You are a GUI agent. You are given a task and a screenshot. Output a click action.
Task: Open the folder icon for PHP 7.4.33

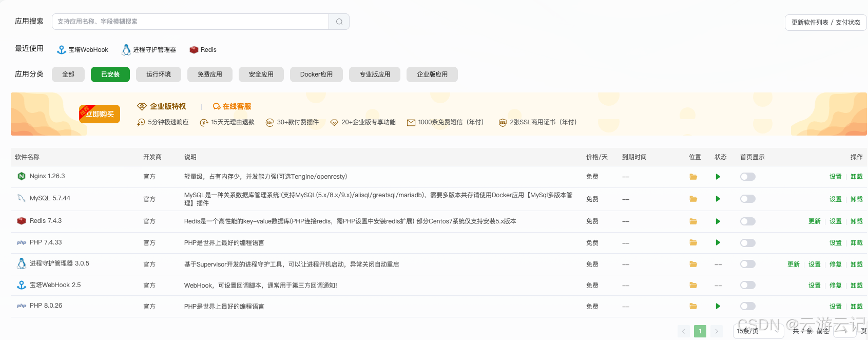click(693, 242)
